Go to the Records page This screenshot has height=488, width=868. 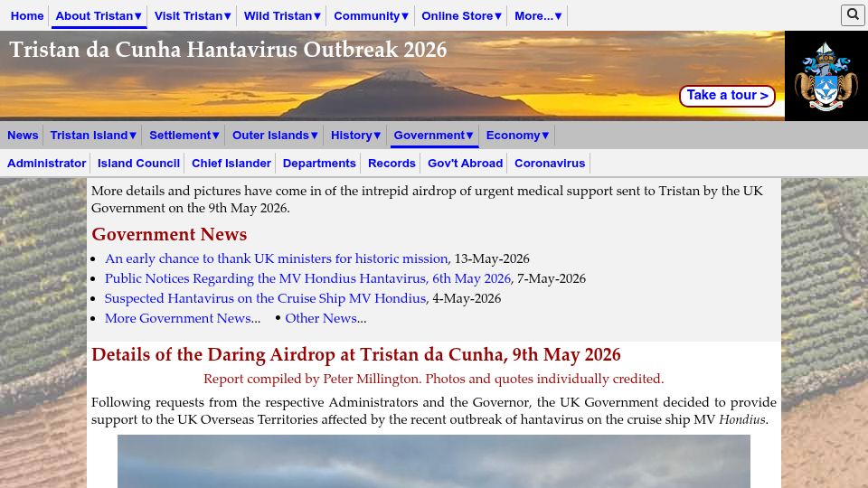click(x=392, y=164)
